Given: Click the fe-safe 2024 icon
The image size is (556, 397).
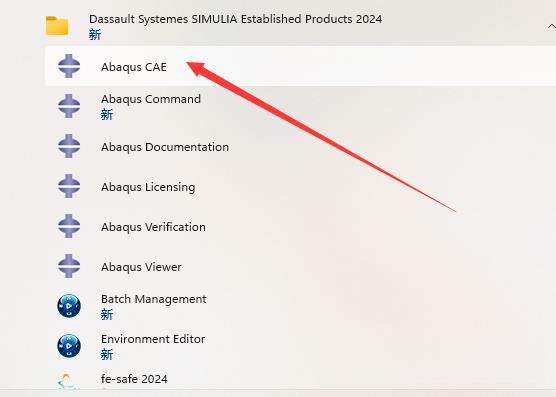Looking at the screenshot, I should click(x=67, y=381).
